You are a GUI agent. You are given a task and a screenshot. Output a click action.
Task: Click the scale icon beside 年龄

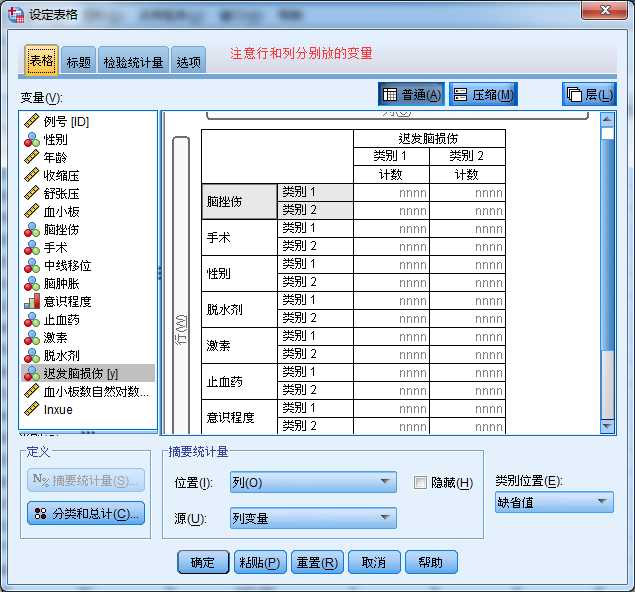[x=32, y=157]
